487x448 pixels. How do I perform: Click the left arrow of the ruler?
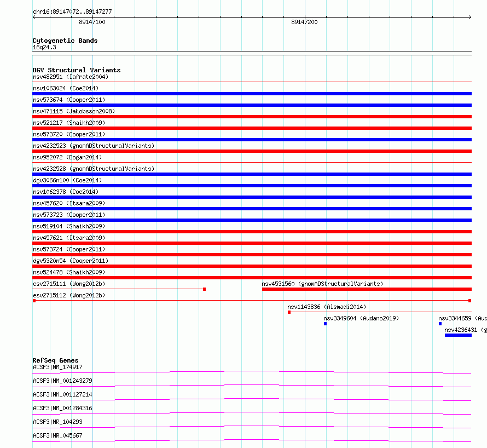click(x=34, y=18)
